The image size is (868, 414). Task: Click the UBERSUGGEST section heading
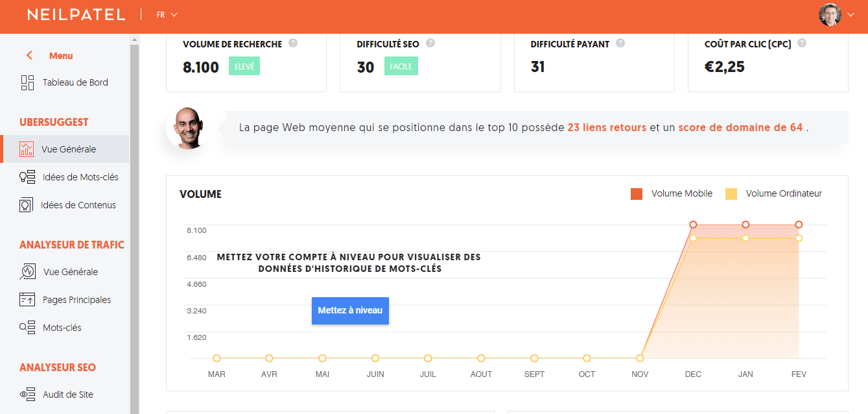(x=54, y=122)
